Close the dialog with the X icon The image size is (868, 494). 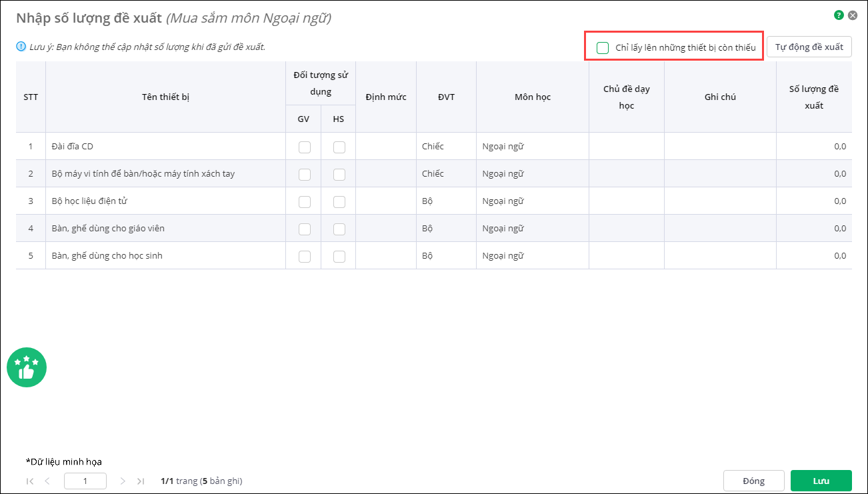(852, 15)
